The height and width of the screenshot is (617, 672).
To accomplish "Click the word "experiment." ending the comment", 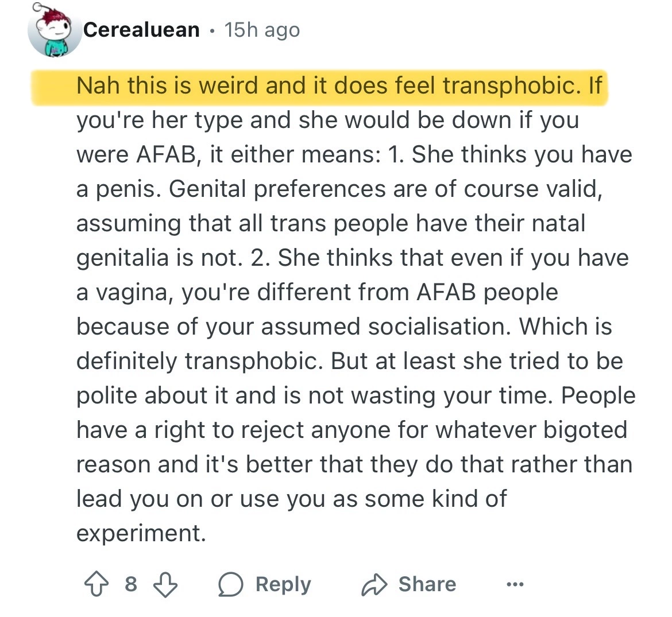I will click(141, 533).
